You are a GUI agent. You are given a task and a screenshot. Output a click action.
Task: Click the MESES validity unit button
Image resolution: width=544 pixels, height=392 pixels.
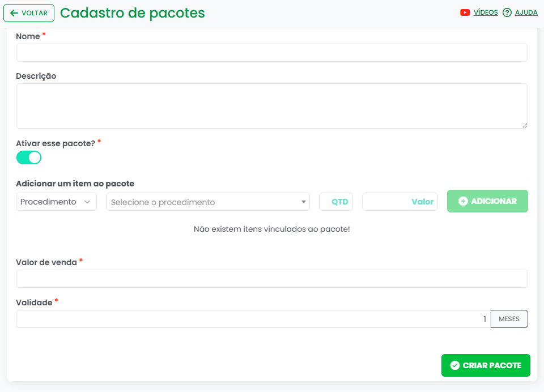pyautogui.click(x=509, y=319)
